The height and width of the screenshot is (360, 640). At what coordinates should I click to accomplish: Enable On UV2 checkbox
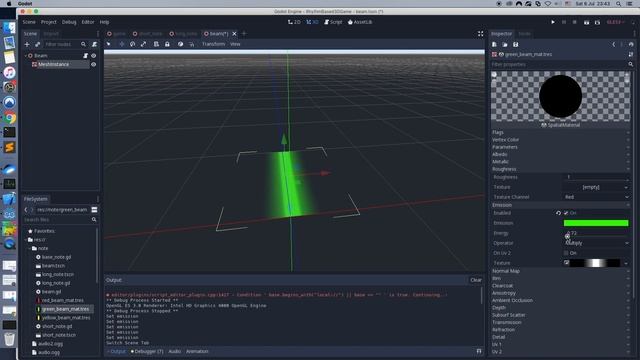pyautogui.click(x=566, y=253)
